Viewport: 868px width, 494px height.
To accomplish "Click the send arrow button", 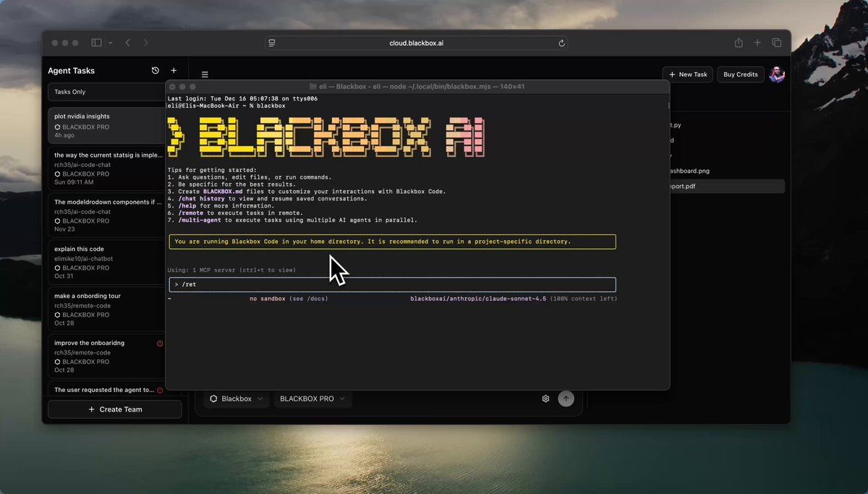I will coord(566,399).
